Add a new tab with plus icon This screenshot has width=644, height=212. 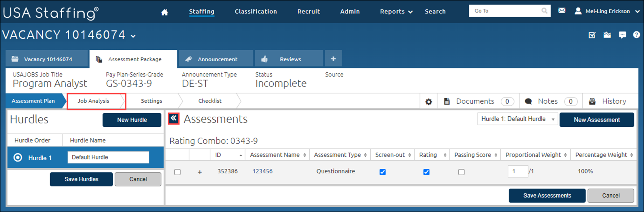(333, 59)
